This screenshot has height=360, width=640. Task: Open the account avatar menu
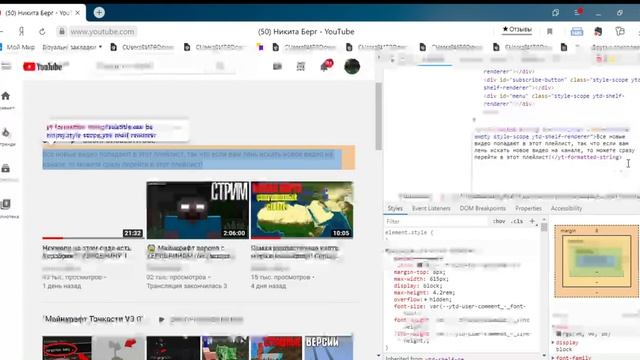[352, 66]
